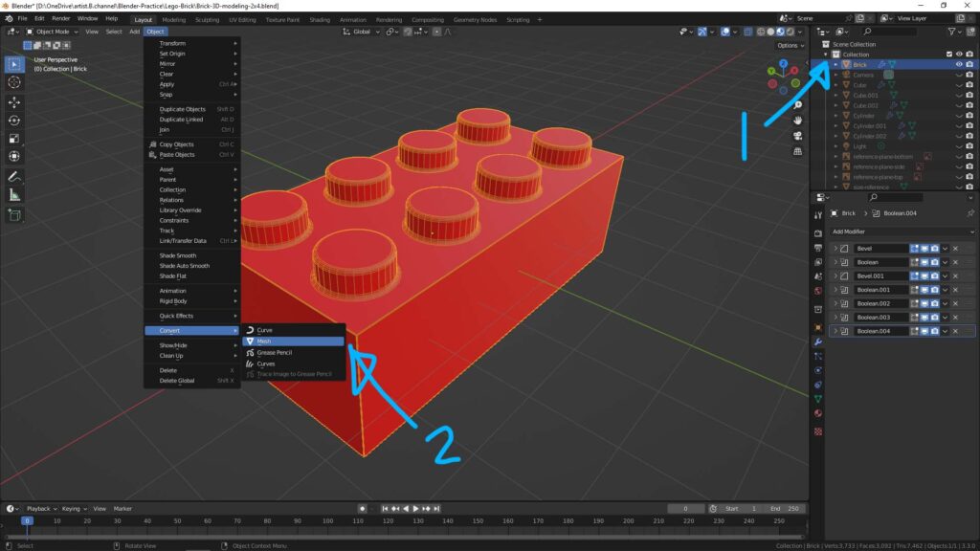980x551 pixels.
Task: Click the zoom magnifier viewport icon
Action: click(x=797, y=105)
